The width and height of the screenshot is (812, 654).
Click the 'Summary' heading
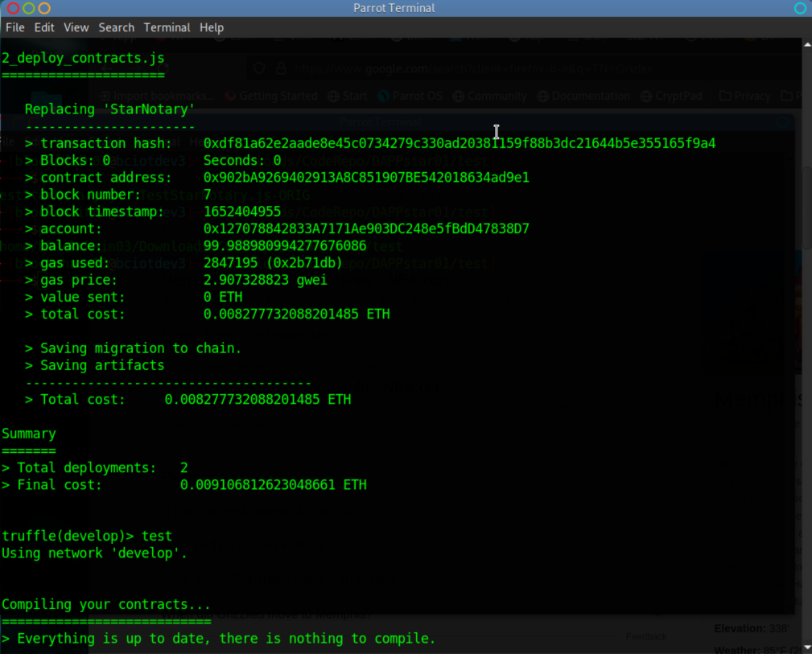pos(29,434)
